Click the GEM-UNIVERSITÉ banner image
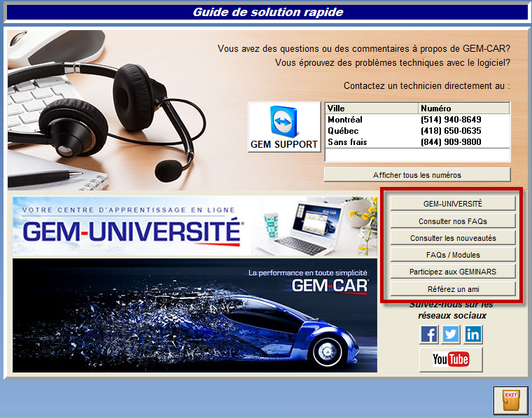This screenshot has height=418, width=532. [195, 226]
